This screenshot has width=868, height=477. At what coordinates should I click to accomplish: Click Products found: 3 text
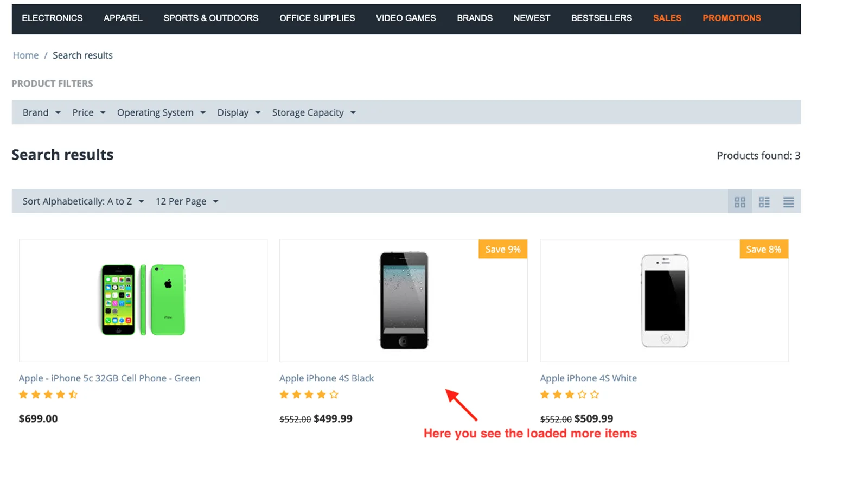[x=758, y=156]
